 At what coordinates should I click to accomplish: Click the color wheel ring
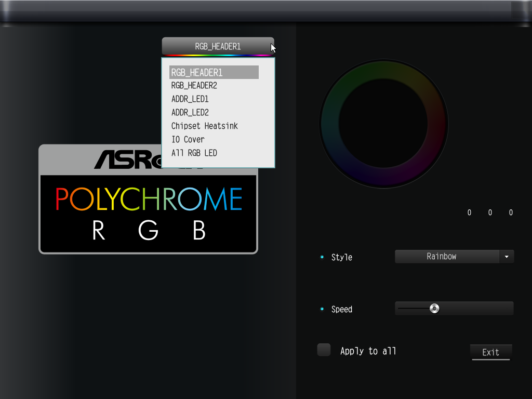click(x=384, y=70)
